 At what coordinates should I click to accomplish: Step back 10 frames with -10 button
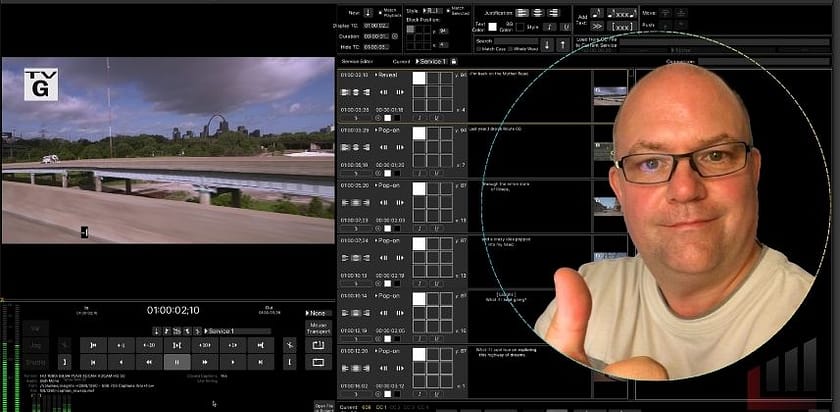pos(149,345)
